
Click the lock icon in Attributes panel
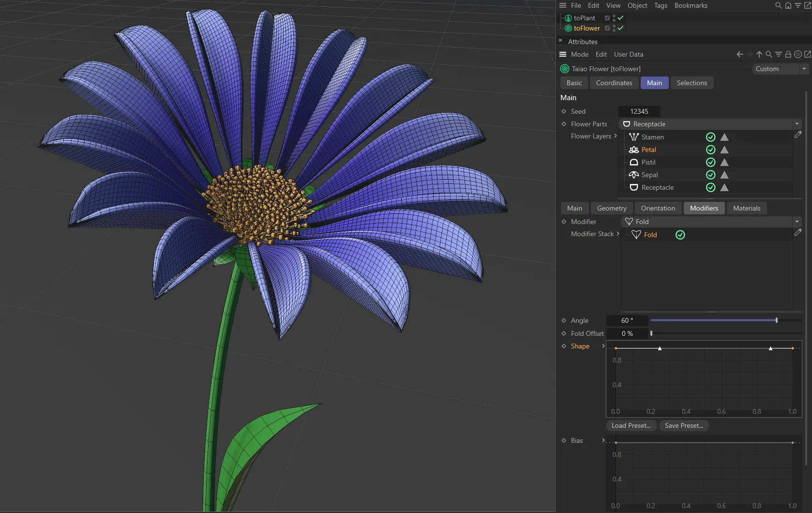pyautogui.click(x=788, y=54)
